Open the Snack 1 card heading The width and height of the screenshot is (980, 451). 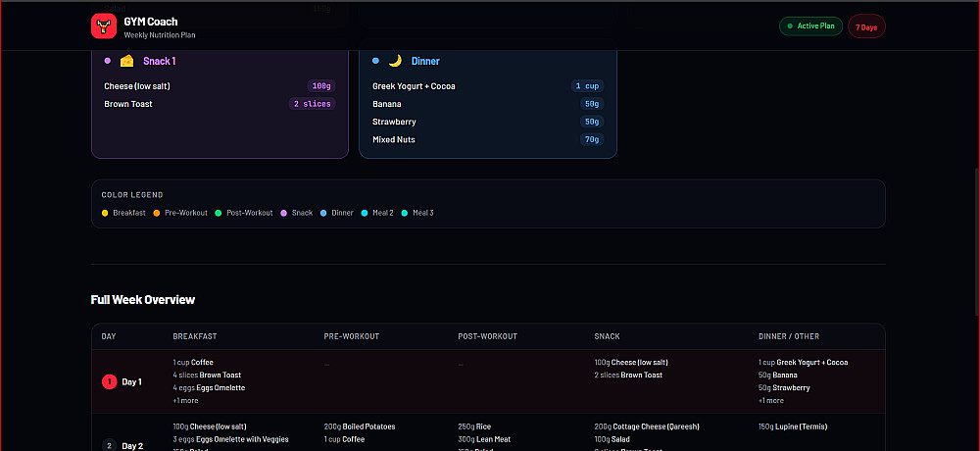point(160,61)
